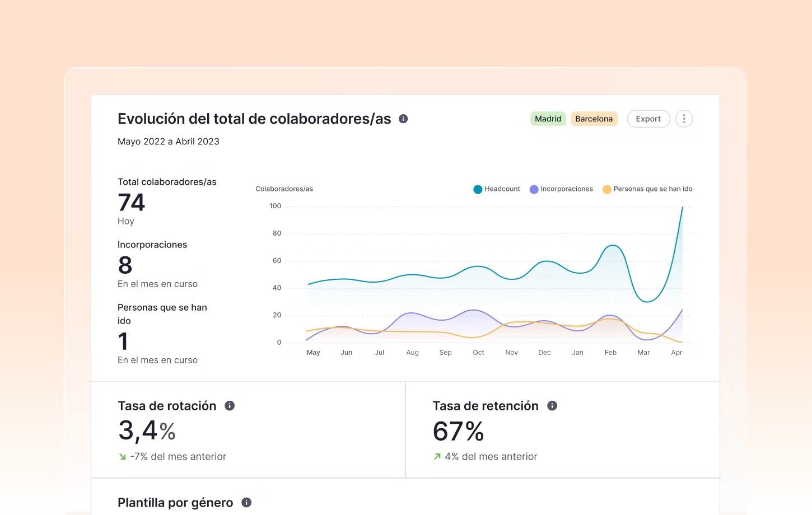Open the three-dot more options menu
The height and width of the screenshot is (515, 812).
click(684, 119)
